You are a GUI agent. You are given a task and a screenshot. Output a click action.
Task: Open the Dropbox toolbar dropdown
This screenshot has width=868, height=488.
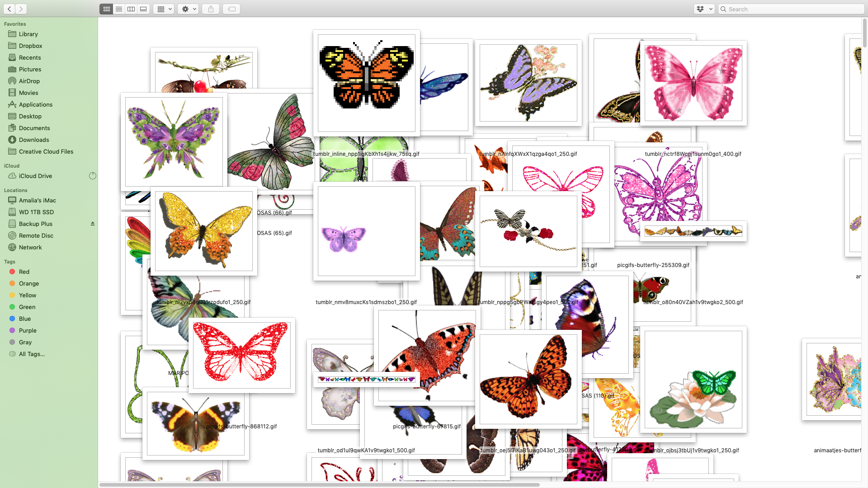pyautogui.click(x=704, y=9)
